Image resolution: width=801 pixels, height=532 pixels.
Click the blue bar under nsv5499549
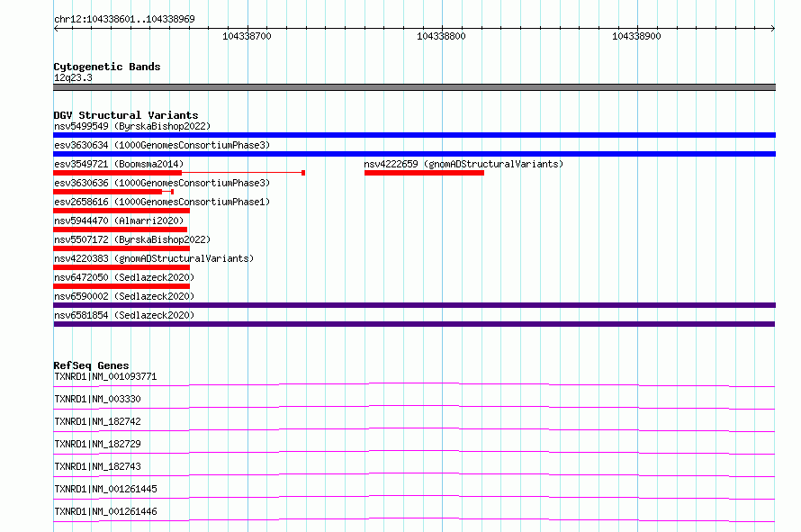pyautogui.click(x=414, y=135)
